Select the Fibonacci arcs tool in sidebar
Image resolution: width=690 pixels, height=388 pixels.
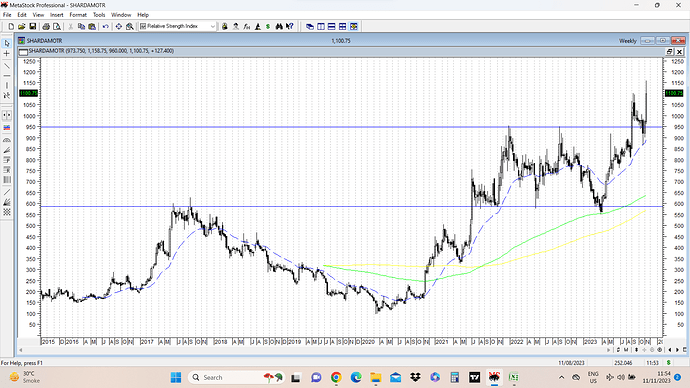coord(7,140)
